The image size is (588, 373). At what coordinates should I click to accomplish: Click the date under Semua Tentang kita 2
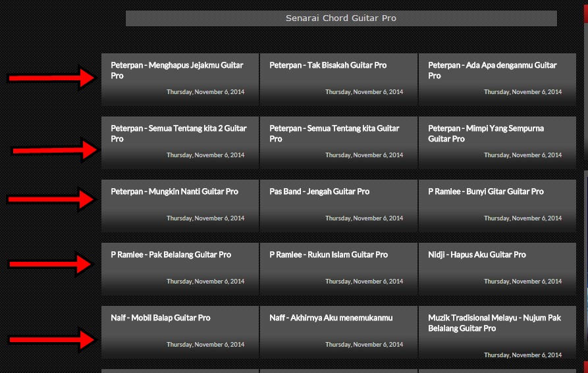click(205, 155)
